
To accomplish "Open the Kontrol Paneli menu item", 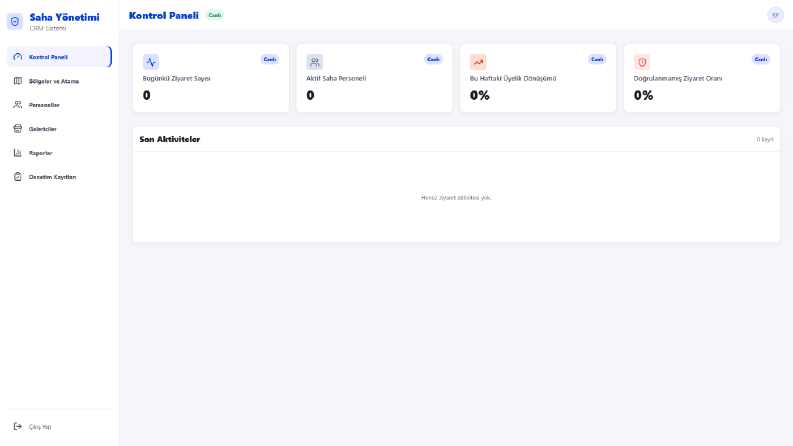I will [59, 57].
